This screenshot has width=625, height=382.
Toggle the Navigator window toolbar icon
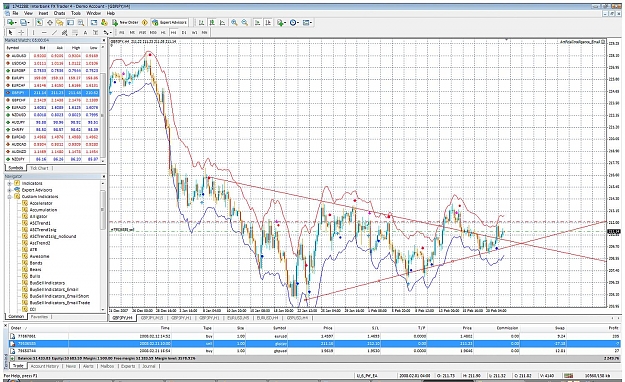(60, 23)
